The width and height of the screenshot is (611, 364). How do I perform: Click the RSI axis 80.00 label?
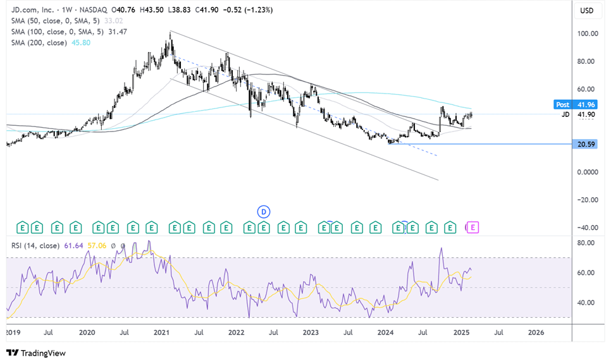pyautogui.click(x=586, y=243)
